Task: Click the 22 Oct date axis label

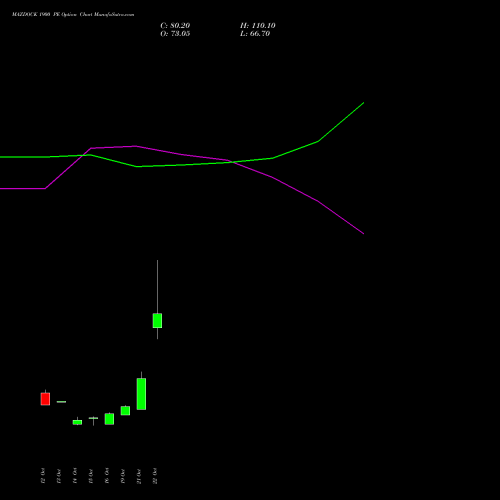Action: (155, 476)
